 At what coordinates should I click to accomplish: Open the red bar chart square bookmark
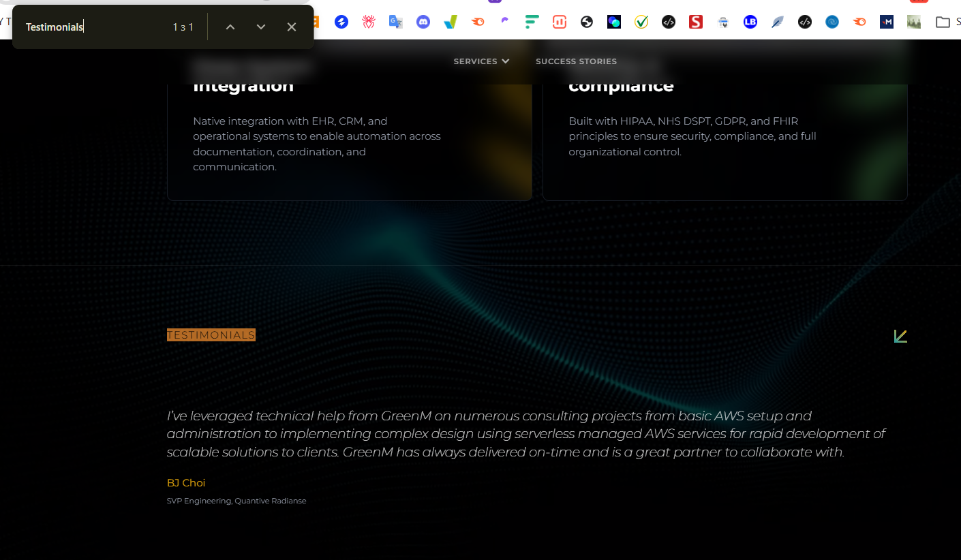pos(560,22)
